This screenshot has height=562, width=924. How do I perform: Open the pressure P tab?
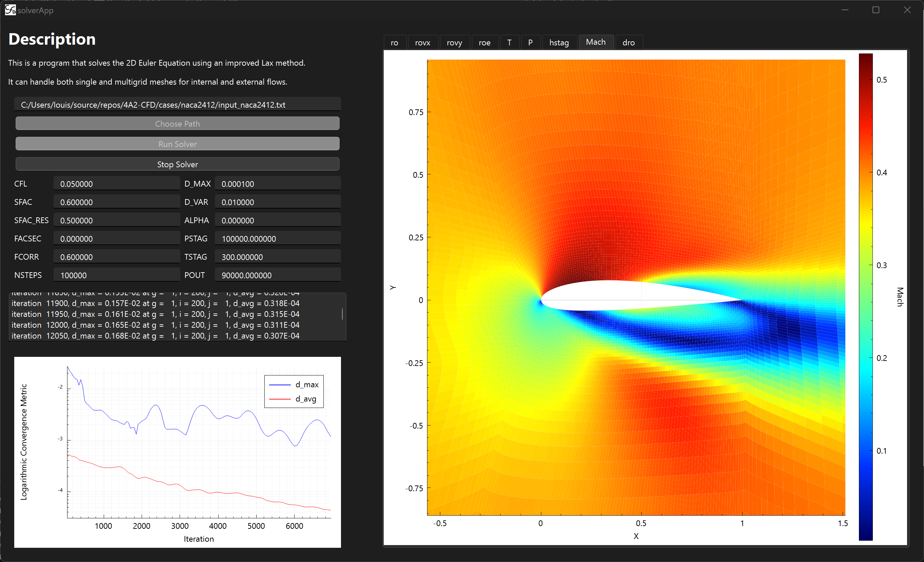click(530, 42)
